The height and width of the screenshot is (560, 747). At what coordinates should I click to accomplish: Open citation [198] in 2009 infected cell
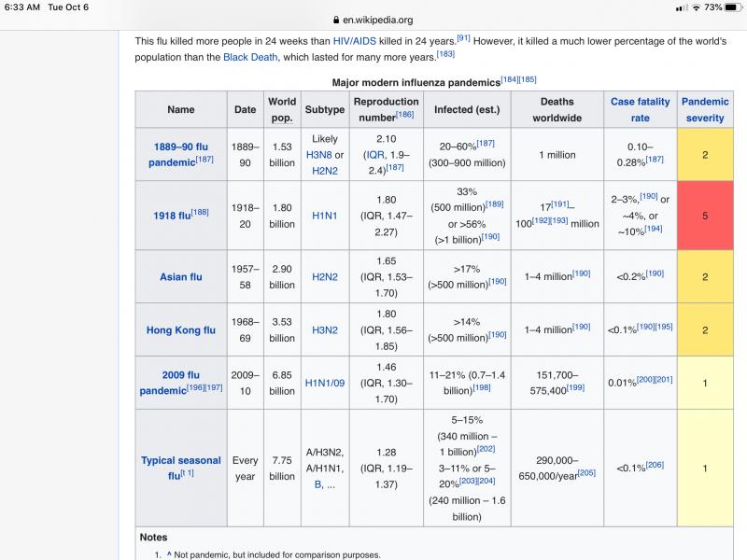(482, 387)
